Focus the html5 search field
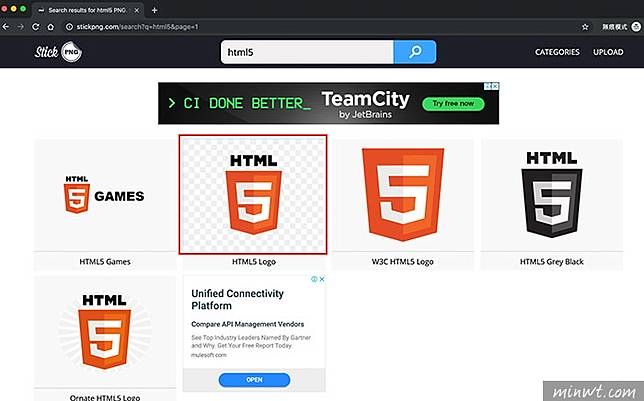 click(x=307, y=52)
